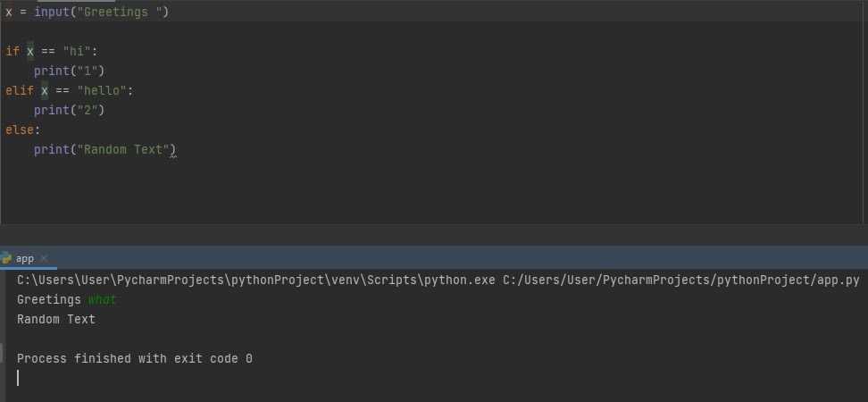Click the green "what" user input text
Viewport: 868px width, 402px height.
pos(103,300)
